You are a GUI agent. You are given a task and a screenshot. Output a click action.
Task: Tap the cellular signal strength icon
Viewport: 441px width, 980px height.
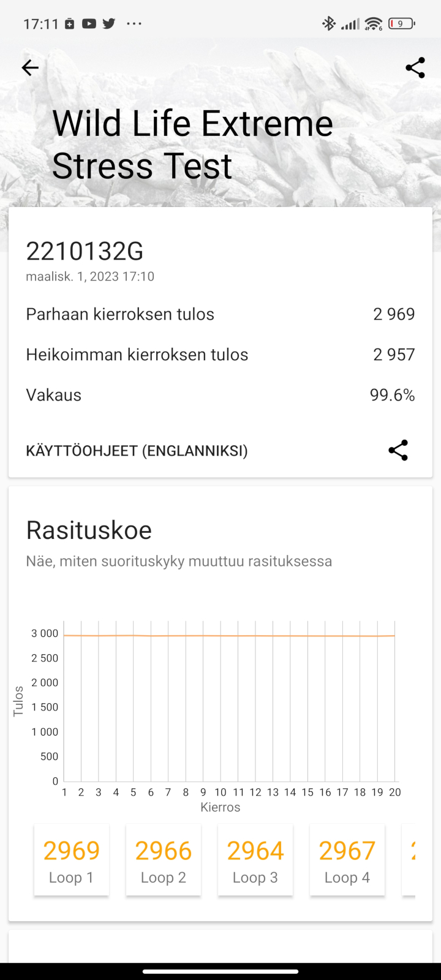point(350,24)
